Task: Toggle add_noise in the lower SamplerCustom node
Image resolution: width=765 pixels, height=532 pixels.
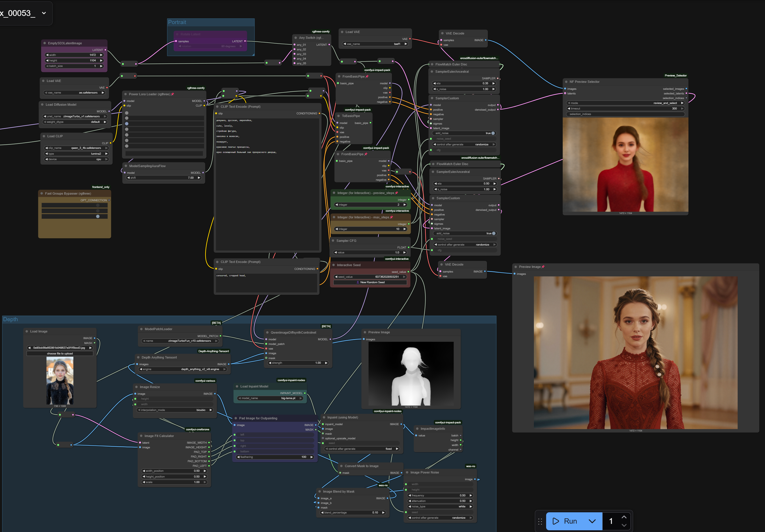Action: 493,233
